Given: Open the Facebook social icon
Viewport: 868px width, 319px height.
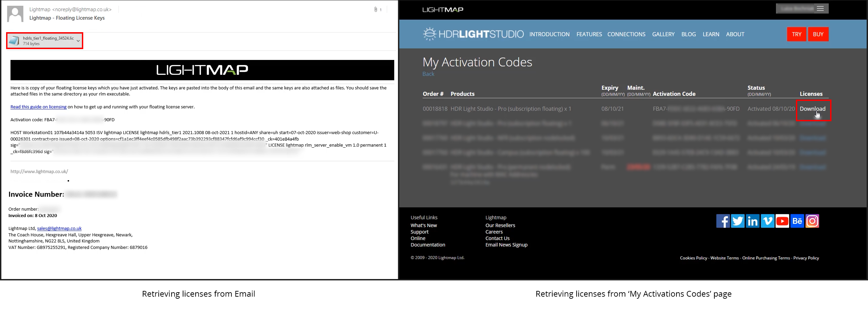Looking at the screenshot, I should [723, 221].
